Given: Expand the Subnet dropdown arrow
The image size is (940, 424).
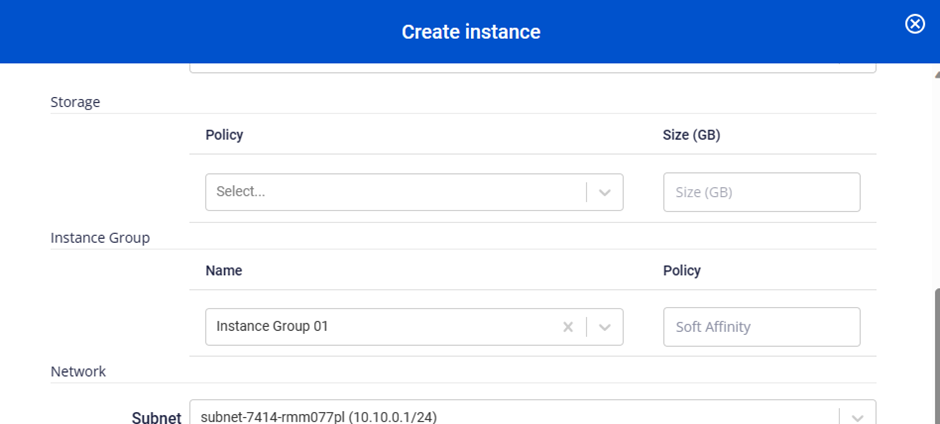Looking at the screenshot, I should 857,416.
